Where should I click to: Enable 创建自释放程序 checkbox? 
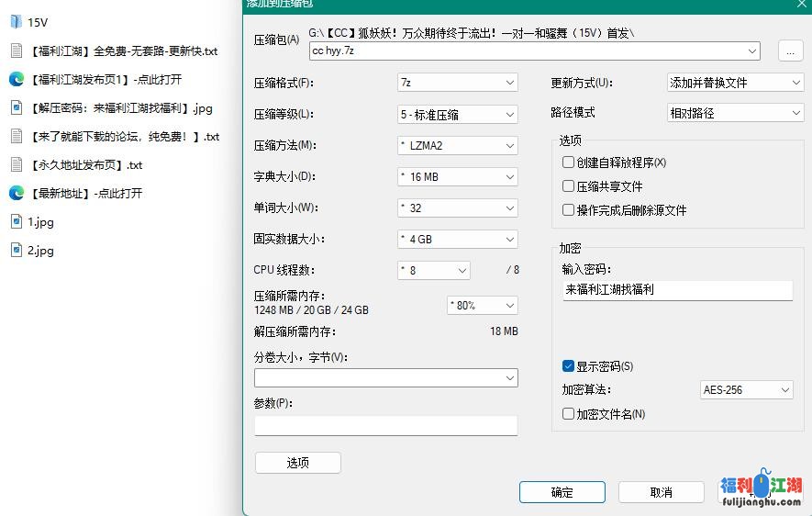coord(569,163)
